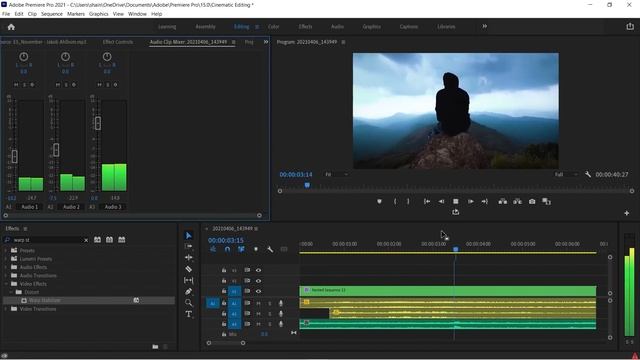This screenshot has width=640, height=360.
Task: Open Program monitor settings wrench
Action: [588, 174]
